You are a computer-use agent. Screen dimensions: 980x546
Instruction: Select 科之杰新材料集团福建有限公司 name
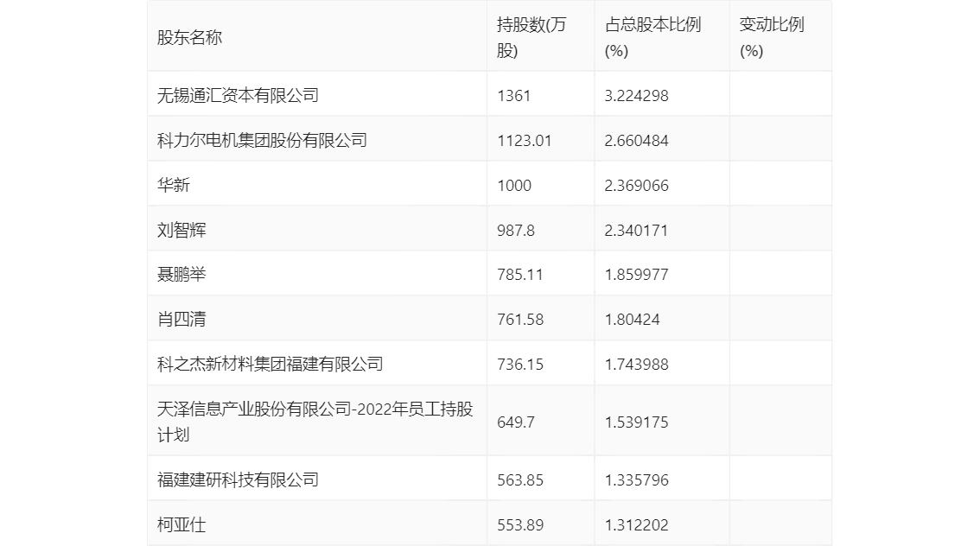[x=270, y=365]
